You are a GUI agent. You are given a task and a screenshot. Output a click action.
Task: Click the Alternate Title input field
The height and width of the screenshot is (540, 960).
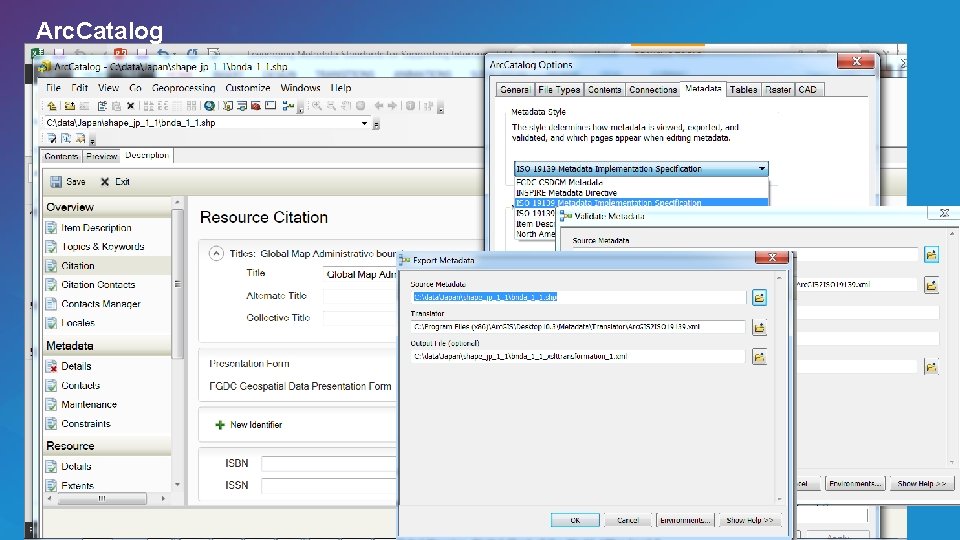point(360,296)
